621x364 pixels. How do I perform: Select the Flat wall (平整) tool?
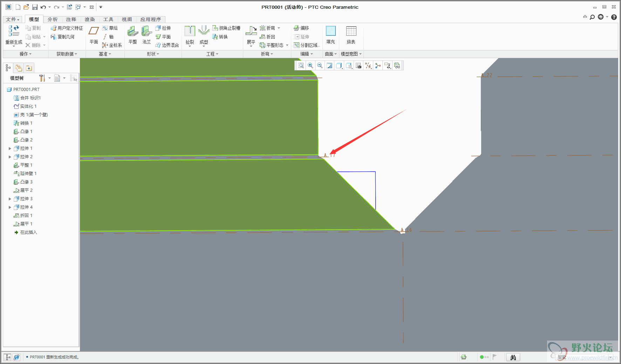[x=132, y=35]
